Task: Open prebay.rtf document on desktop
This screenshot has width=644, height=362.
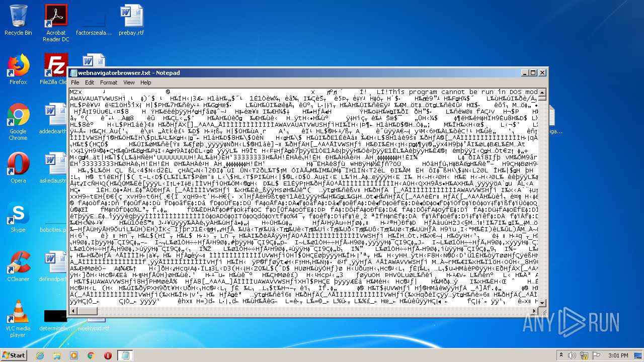Action: tap(131, 20)
